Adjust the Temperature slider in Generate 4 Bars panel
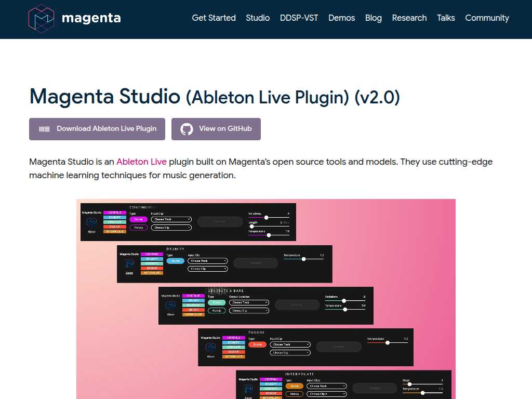The image size is (532, 399). coord(345,310)
